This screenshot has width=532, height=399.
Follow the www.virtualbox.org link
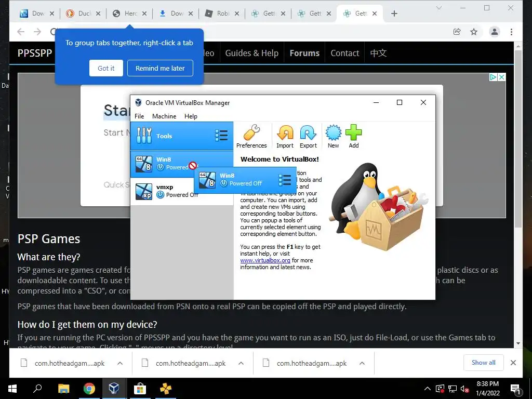pyautogui.click(x=265, y=260)
